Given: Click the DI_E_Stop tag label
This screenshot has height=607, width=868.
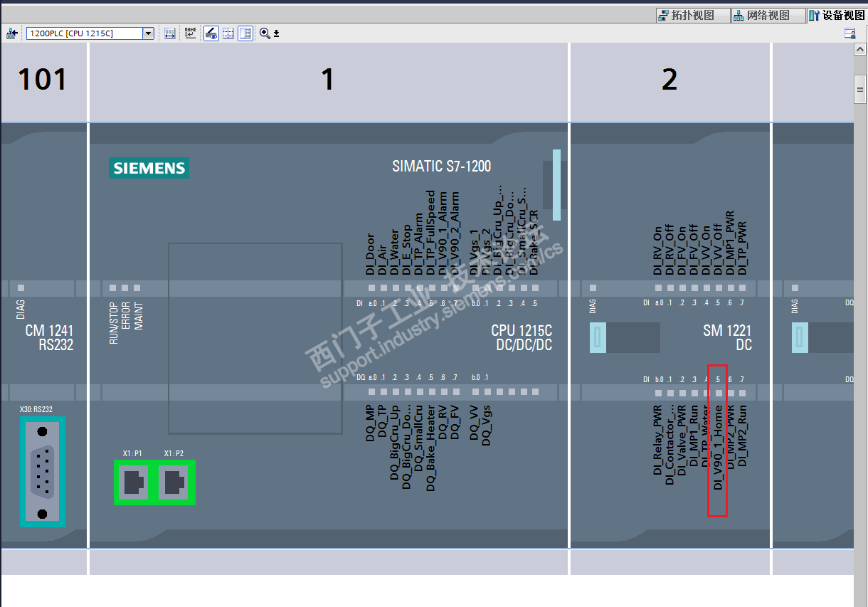Looking at the screenshot, I should pos(406,250).
